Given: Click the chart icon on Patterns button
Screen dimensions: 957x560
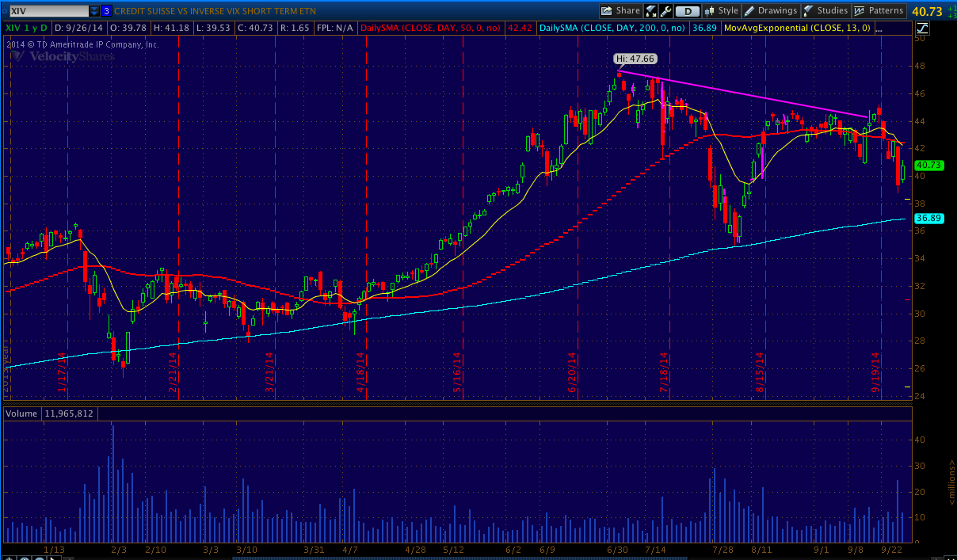Looking at the screenshot, I should click(x=860, y=11).
